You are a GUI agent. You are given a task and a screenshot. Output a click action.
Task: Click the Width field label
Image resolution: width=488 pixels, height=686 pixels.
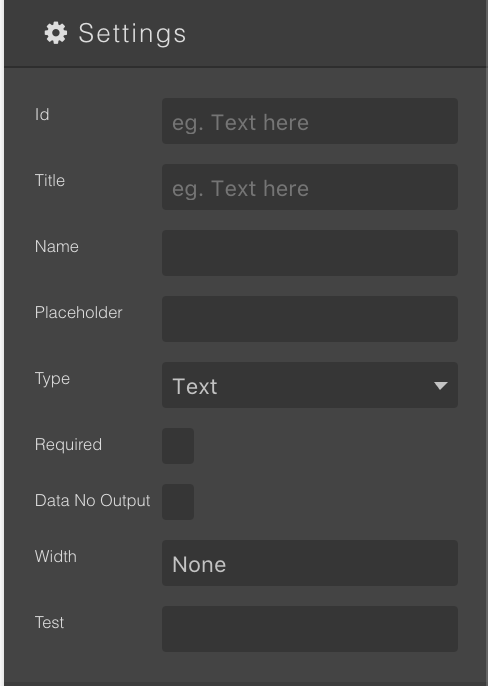56,557
